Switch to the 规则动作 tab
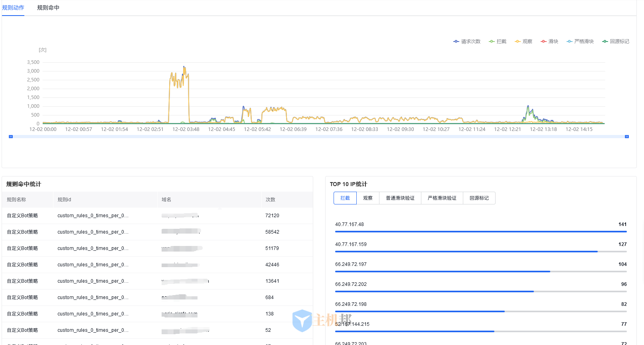Viewport: 644px width, 345px height. [13, 8]
